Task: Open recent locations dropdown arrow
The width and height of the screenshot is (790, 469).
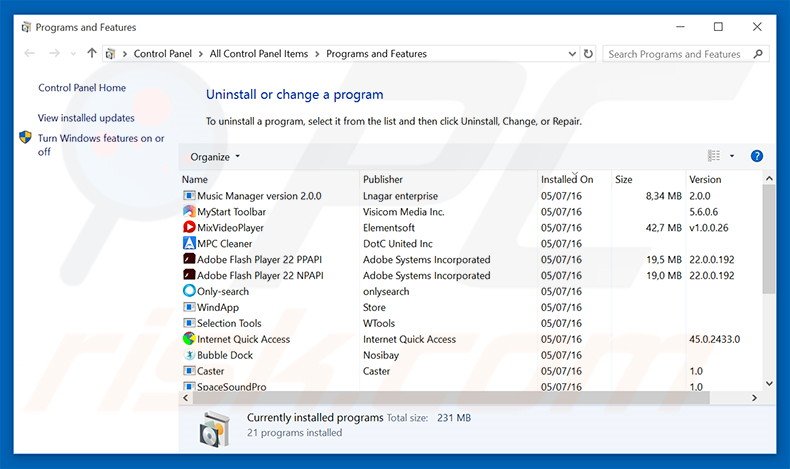Action: click(x=73, y=53)
